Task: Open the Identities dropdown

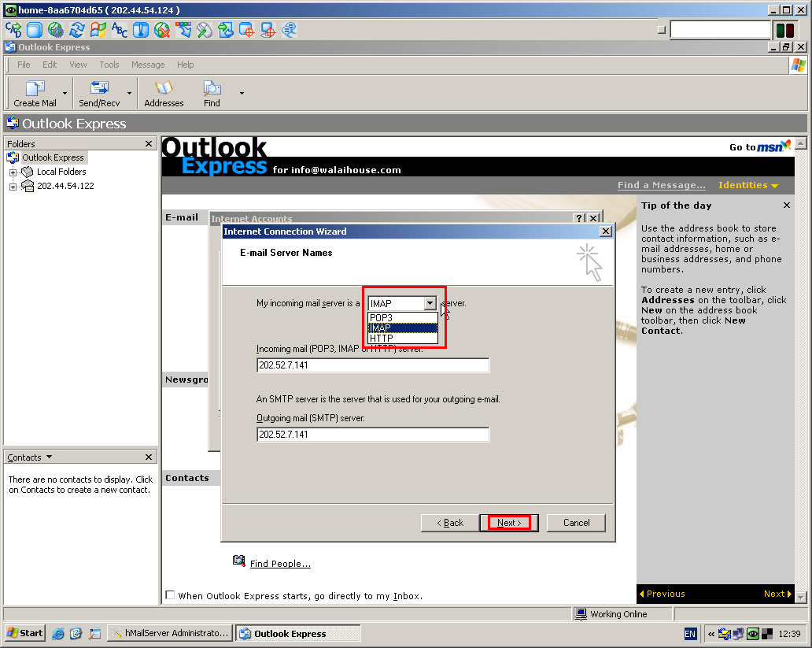Action: coord(747,185)
